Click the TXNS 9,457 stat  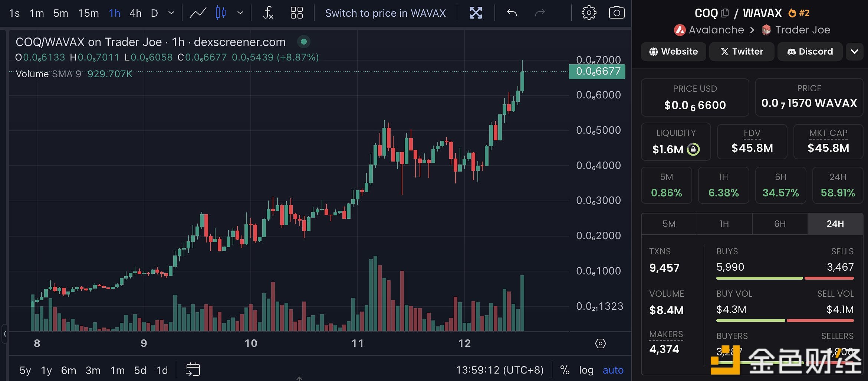tap(664, 260)
